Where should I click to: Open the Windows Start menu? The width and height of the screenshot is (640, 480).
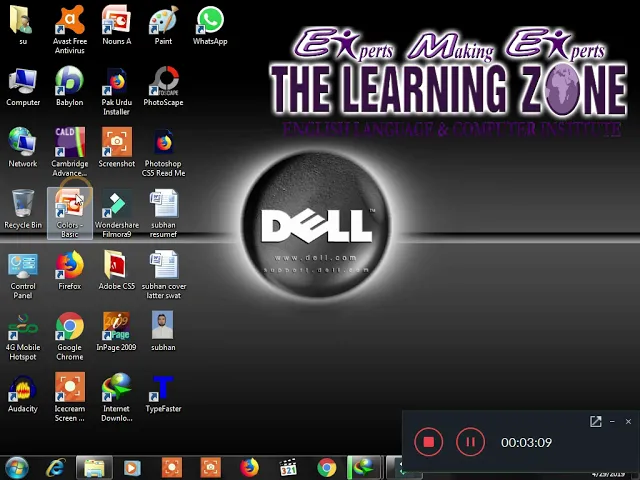pyautogui.click(x=16, y=468)
